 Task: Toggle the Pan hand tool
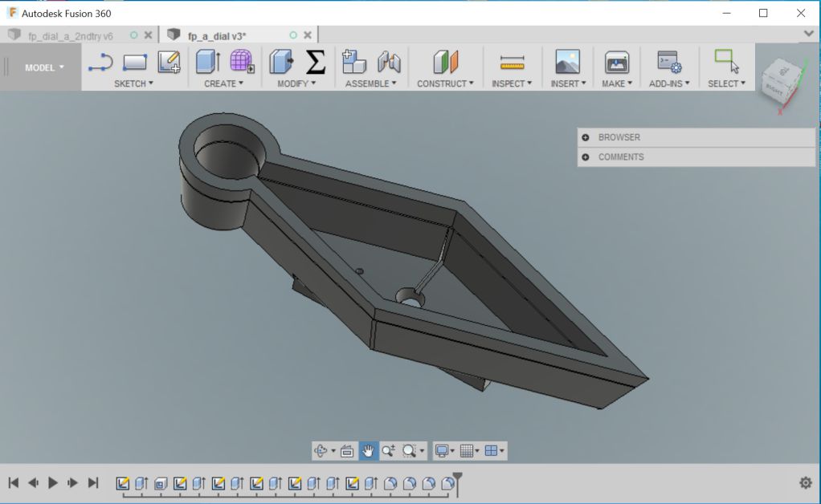tap(368, 451)
